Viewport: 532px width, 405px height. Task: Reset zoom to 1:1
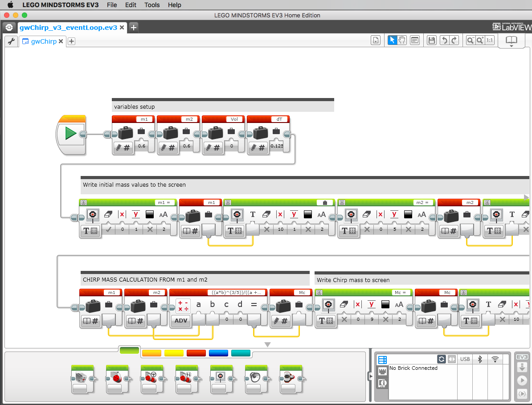(490, 41)
